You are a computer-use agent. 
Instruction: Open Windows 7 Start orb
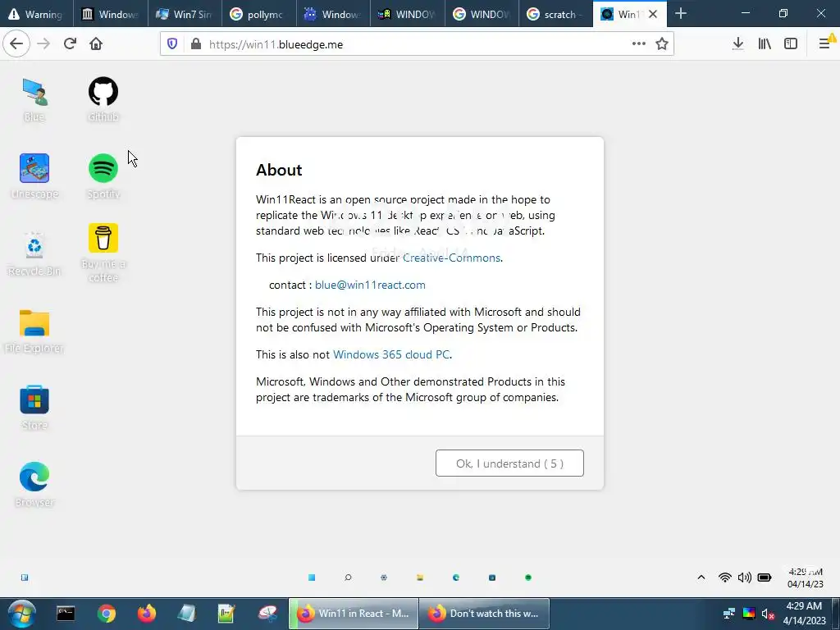pyautogui.click(x=21, y=614)
